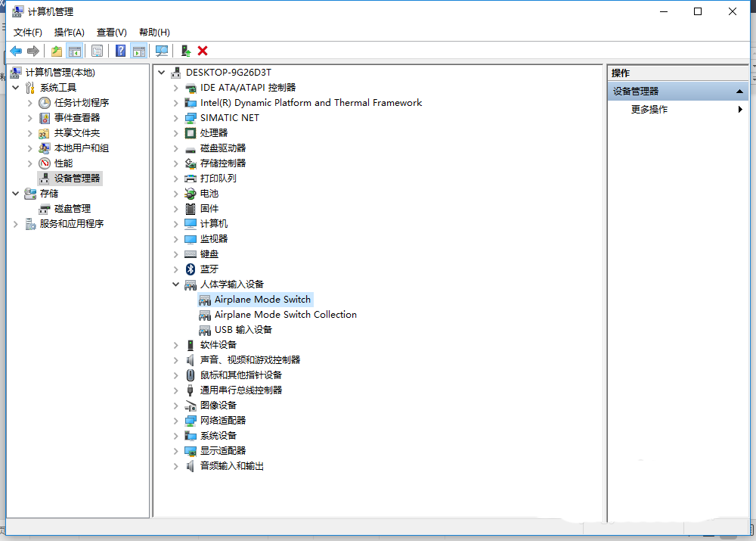Viewport: 756px width, 541px height.
Task: Click the Forward arrow toolbar icon
Action: [x=33, y=51]
